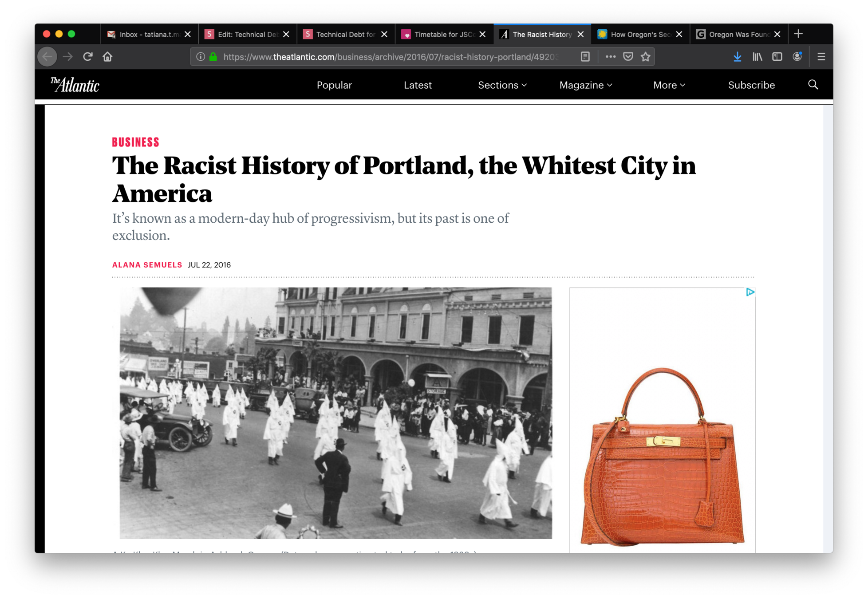Save page to Pocket icon

click(628, 57)
